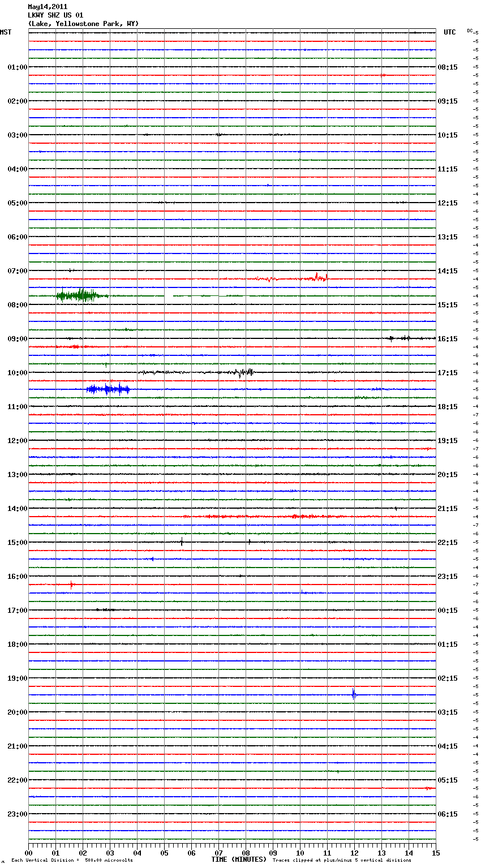Screen dimensions: 481x868
Task: Click the 16:15 UTC time label
Action: coord(448,339)
